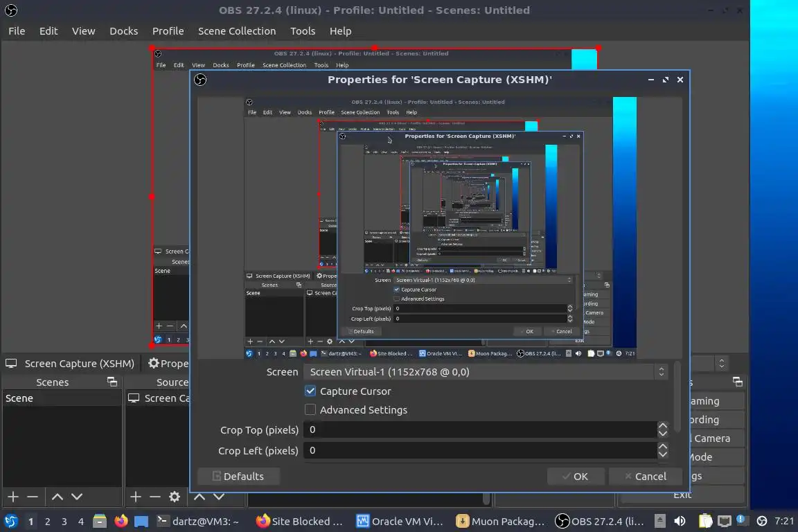
Task: Select the 'Scene' row in Scenes list
Action: [x=62, y=398]
